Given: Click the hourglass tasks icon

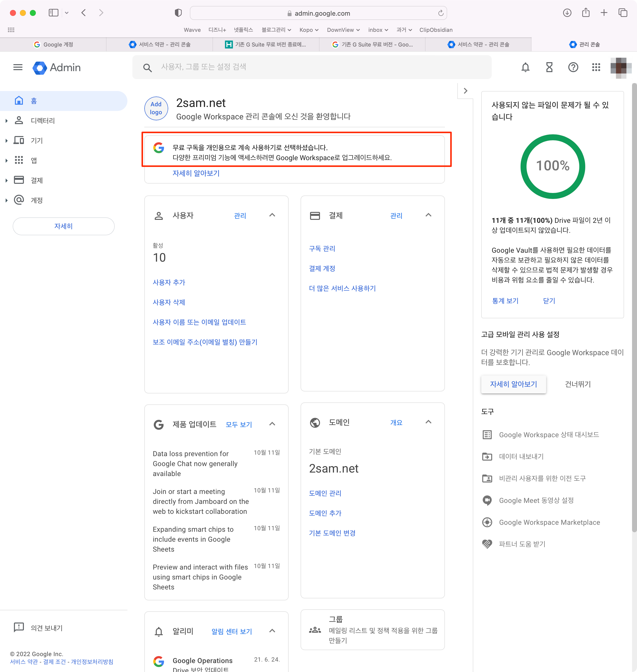Looking at the screenshot, I should [x=549, y=67].
